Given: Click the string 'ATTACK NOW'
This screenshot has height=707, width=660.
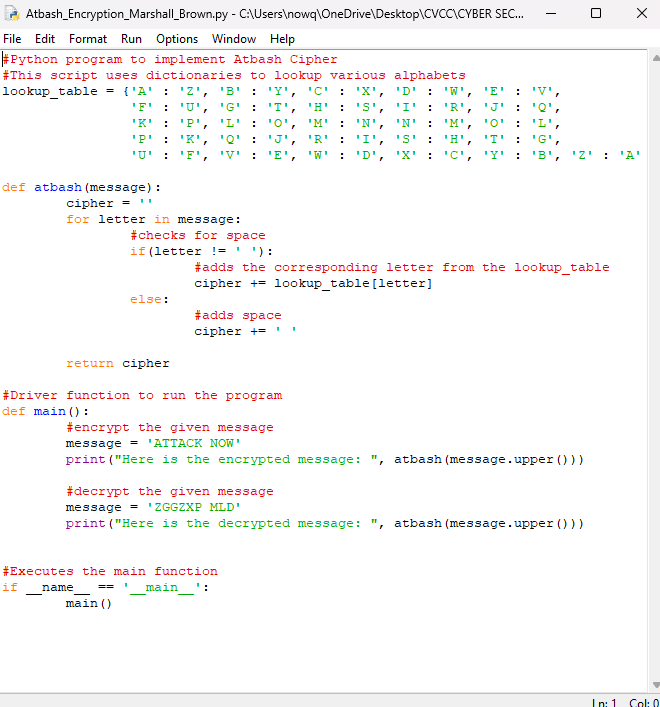Looking at the screenshot, I should coord(194,444).
